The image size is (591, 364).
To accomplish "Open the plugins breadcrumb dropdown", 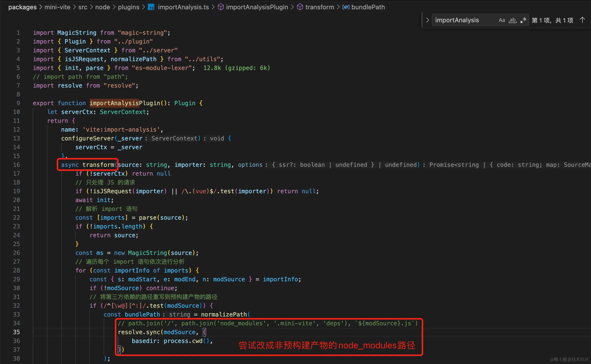I will click(129, 7).
